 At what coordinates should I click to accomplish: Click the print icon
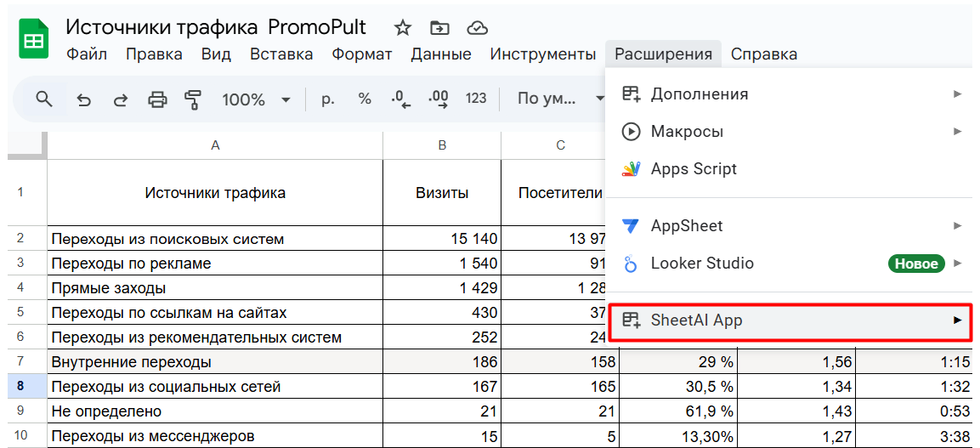(157, 99)
